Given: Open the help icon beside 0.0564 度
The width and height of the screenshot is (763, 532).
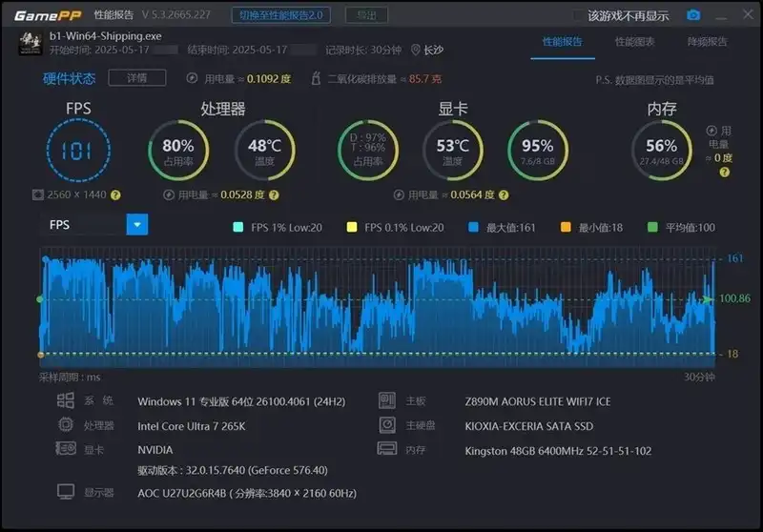Looking at the screenshot, I should click(x=504, y=195).
